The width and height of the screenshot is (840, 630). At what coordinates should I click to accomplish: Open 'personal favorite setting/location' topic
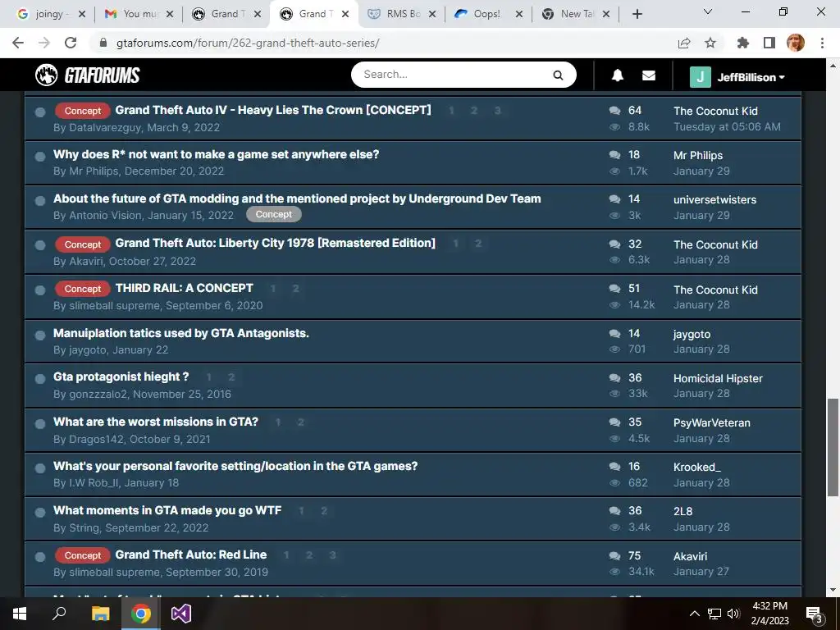(x=235, y=466)
